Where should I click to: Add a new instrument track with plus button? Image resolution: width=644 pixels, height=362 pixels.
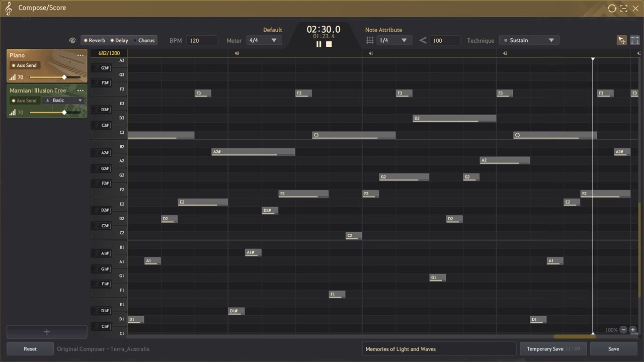pyautogui.click(x=47, y=332)
